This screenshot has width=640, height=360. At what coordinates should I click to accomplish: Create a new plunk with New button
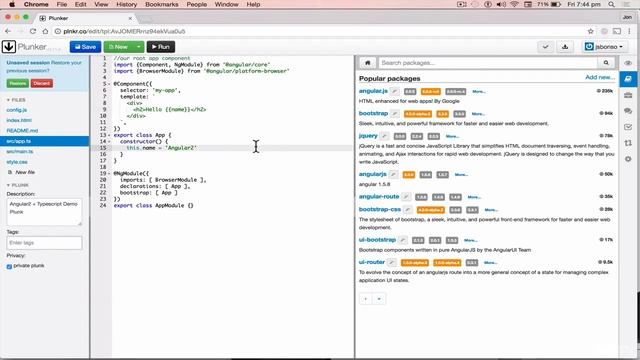click(x=118, y=47)
